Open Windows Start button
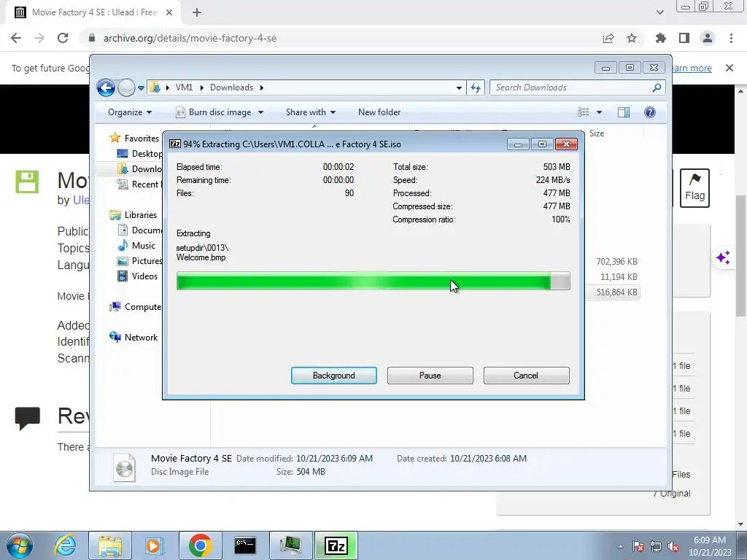The width and height of the screenshot is (747, 560). [19, 545]
